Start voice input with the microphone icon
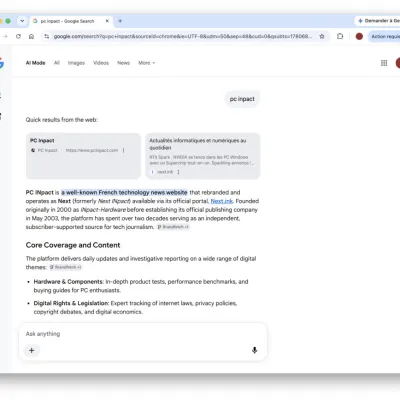 pyautogui.click(x=254, y=350)
